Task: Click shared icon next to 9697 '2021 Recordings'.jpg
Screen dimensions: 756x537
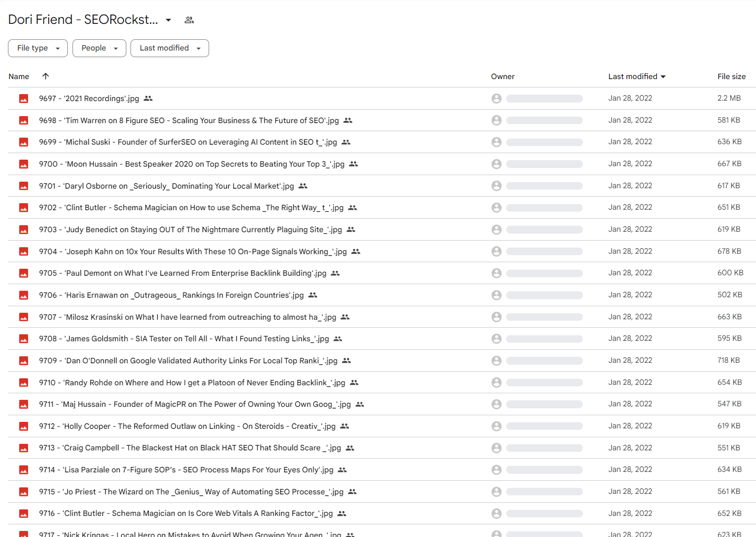Action: click(x=148, y=98)
